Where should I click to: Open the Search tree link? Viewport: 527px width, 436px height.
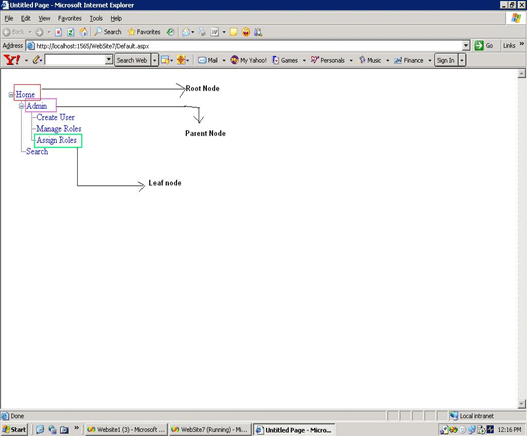(x=37, y=152)
